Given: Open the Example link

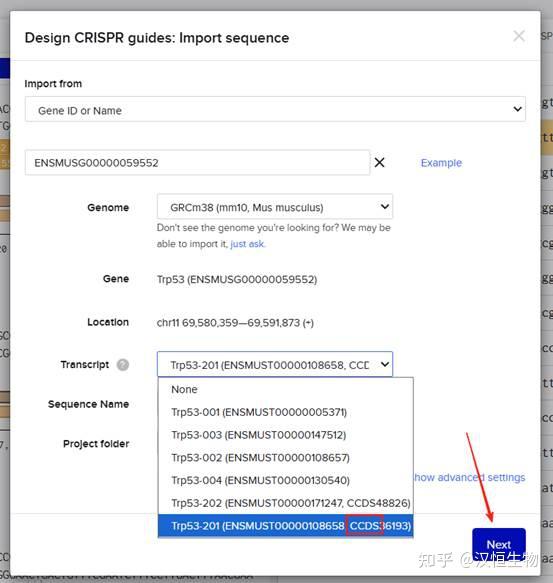Looking at the screenshot, I should (441, 163).
